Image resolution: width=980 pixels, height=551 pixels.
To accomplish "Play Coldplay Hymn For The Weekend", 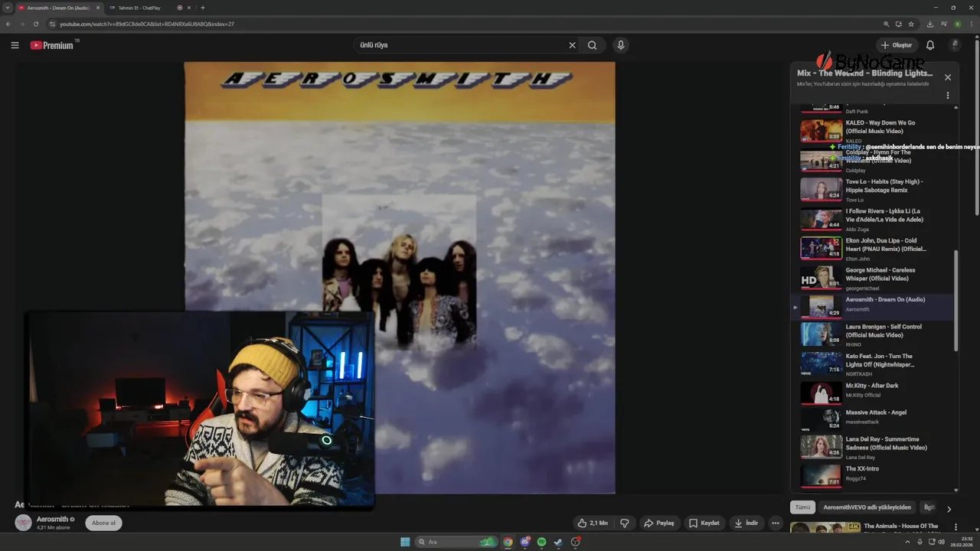I will 873,161.
